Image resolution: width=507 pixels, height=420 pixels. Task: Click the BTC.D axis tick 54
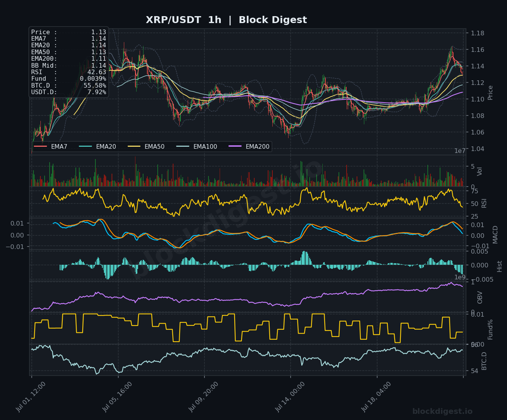tap(475, 371)
